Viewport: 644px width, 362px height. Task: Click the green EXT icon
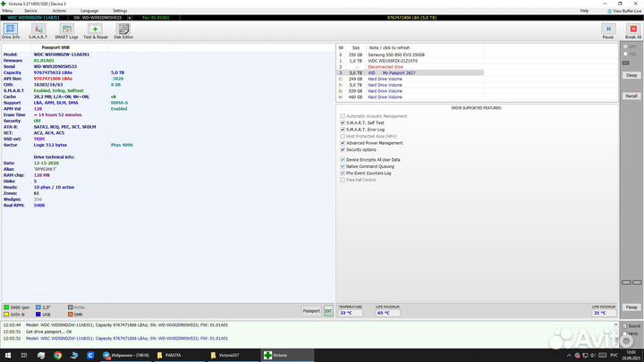coord(328,311)
